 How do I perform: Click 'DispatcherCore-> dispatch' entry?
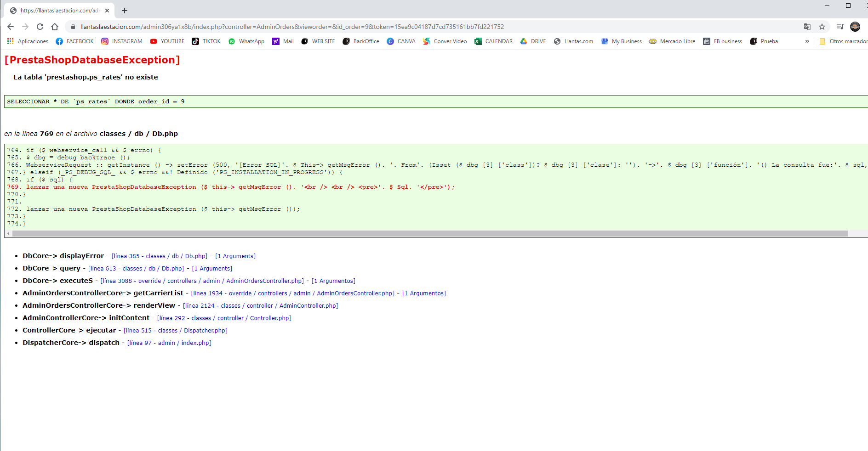[71, 343]
